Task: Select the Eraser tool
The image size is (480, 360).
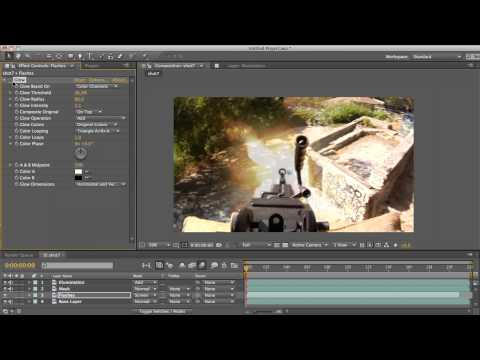Action: [x=120, y=56]
